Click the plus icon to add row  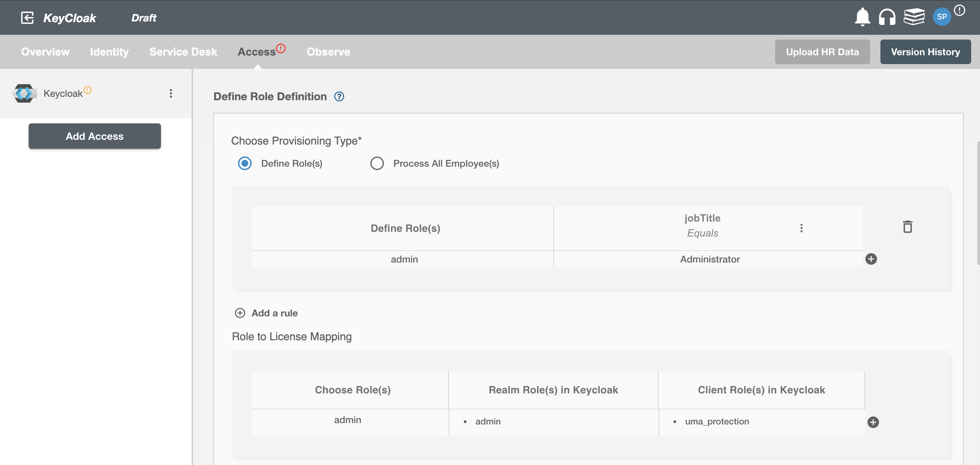pyautogui.click(x=871, y=259)
